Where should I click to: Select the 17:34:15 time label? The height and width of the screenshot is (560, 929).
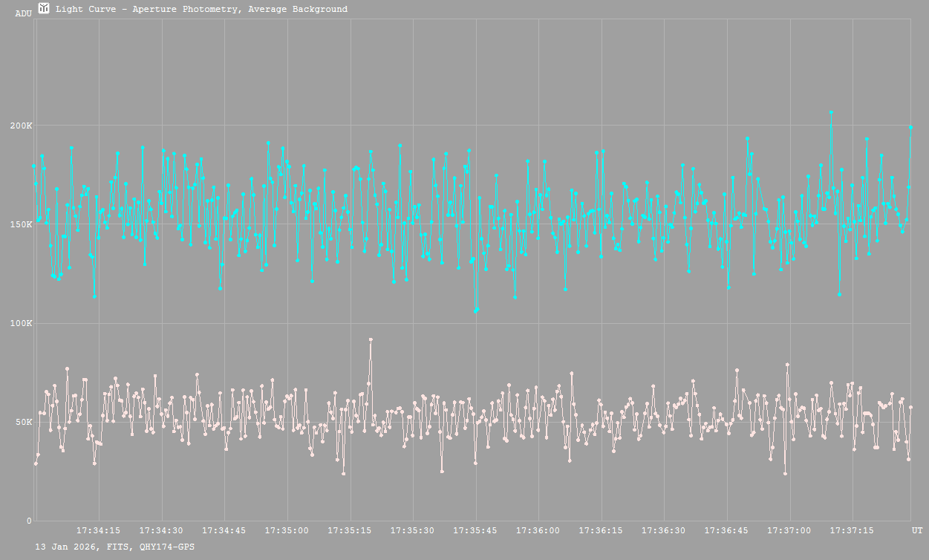[x=99, y=531]
